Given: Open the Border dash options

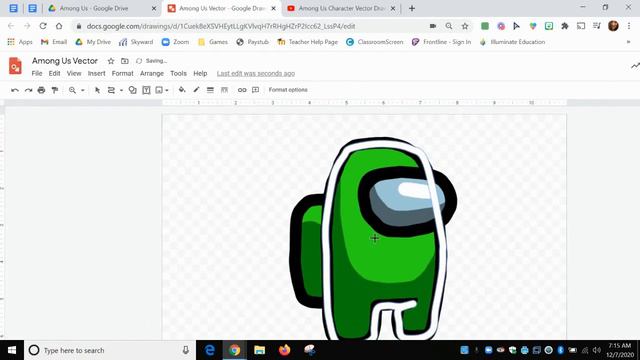Looking at the screenshot, I should (224, 90).
